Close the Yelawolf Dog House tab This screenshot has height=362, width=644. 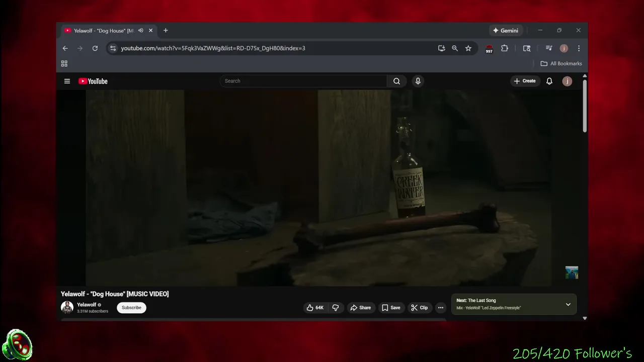(x=150, y=31)
